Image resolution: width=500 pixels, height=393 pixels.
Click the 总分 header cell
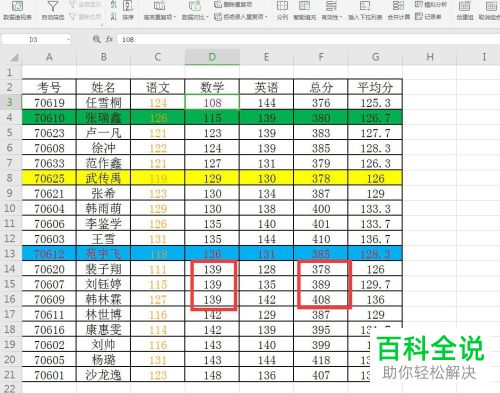(x=321, y=87)
